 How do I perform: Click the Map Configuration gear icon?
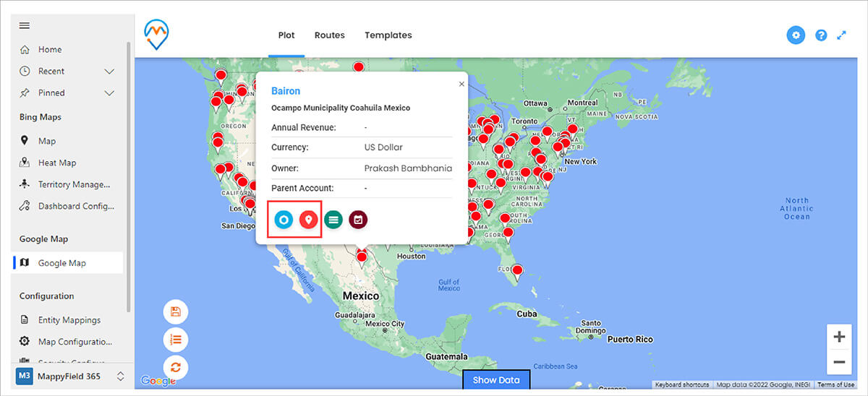[x=25, y=342]
